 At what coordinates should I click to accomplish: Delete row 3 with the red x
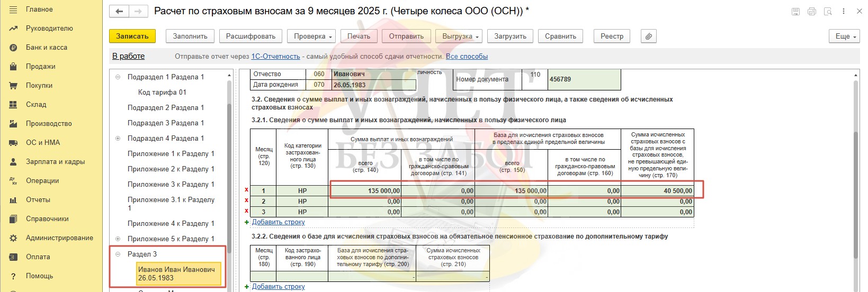point(246,212)
